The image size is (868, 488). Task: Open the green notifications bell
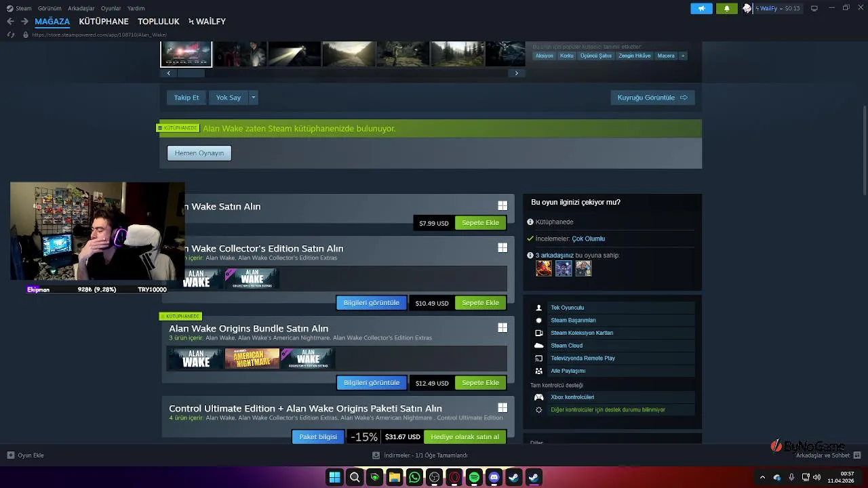[x=726, y=8]
